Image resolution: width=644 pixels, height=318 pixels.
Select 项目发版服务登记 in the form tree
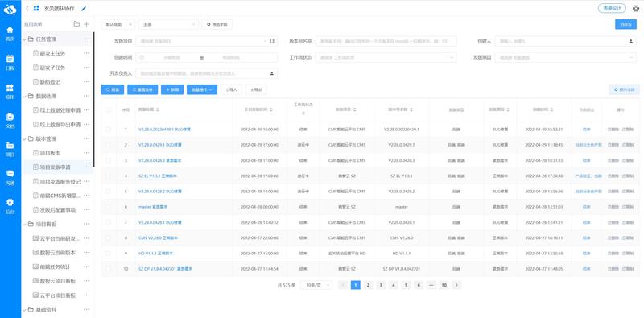point(60,181)
